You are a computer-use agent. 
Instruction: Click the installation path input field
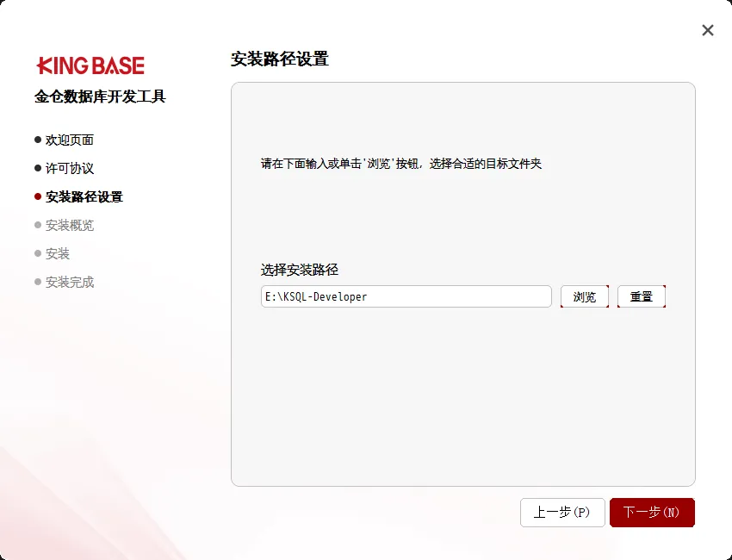407,296
